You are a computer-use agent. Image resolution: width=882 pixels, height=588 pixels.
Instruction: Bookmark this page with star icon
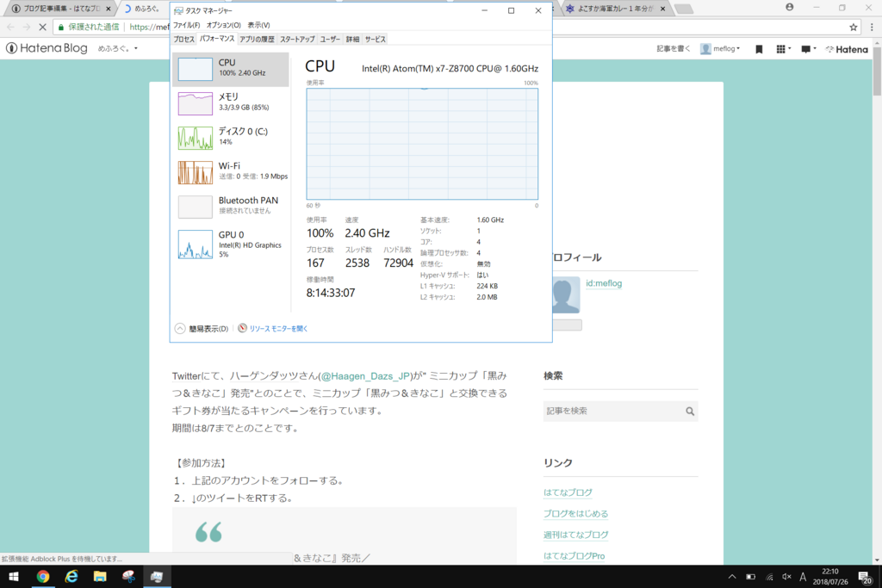pyautogui.click(x=854, y=27)
